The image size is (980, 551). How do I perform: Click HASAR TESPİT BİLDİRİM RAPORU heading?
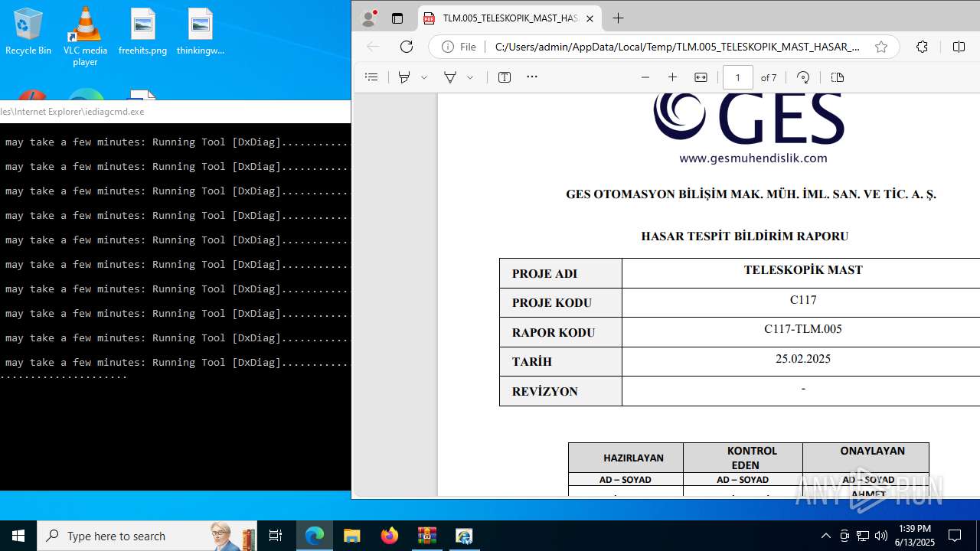(x=745, y=236)
